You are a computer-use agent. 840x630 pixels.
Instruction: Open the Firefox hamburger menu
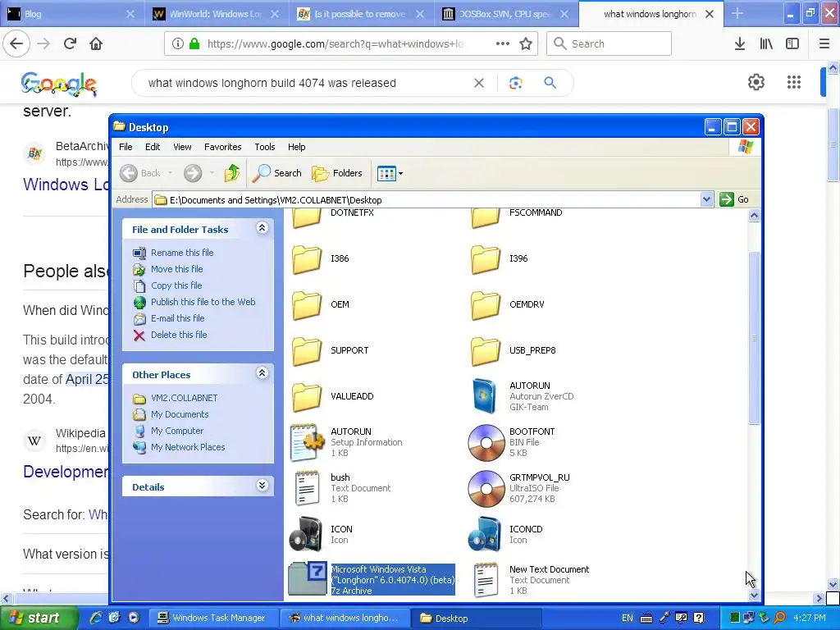824,44
